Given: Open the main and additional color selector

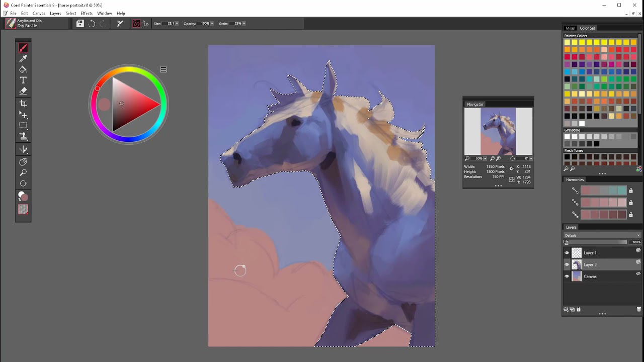Looking at the screenshot, I should [23, 196].
